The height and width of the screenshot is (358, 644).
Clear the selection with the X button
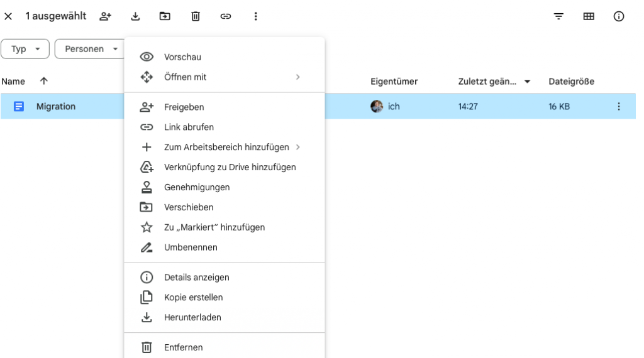click(8, 16)
